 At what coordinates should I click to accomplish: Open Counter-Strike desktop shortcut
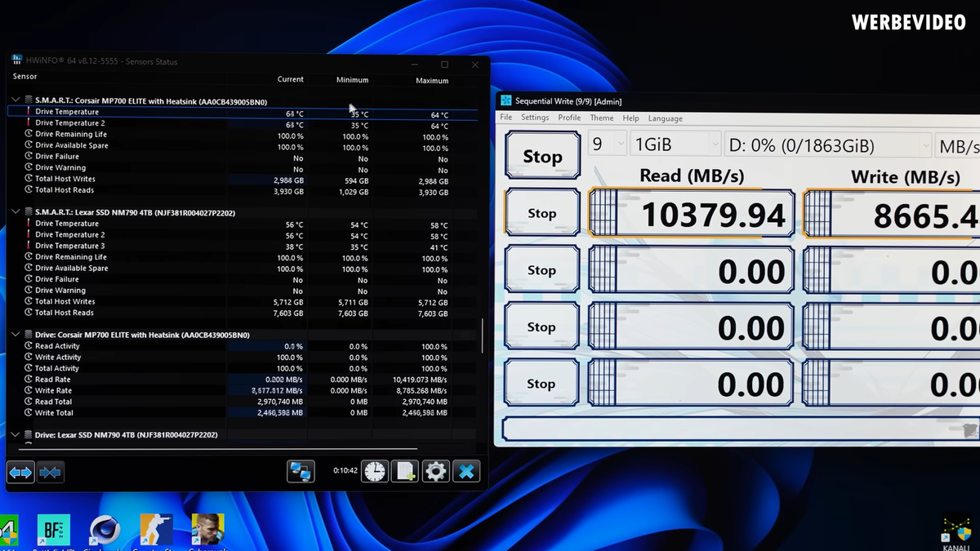click(x=156, y=531)
